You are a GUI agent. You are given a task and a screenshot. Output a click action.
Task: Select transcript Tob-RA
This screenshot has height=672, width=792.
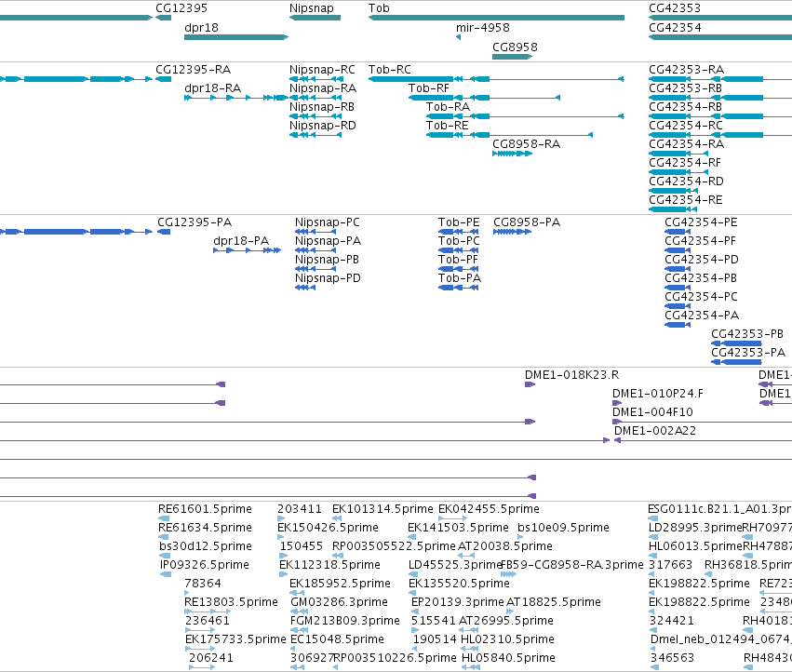[525, 116]
